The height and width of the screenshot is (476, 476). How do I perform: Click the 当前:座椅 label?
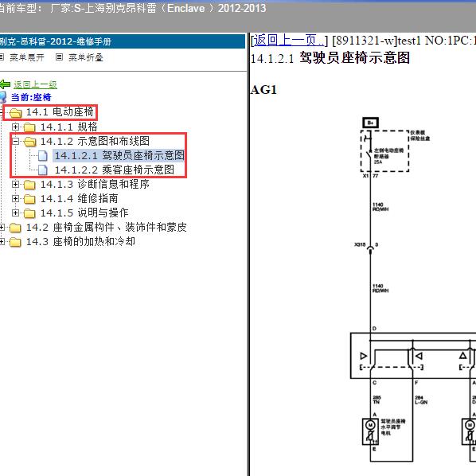click(31, 97)
